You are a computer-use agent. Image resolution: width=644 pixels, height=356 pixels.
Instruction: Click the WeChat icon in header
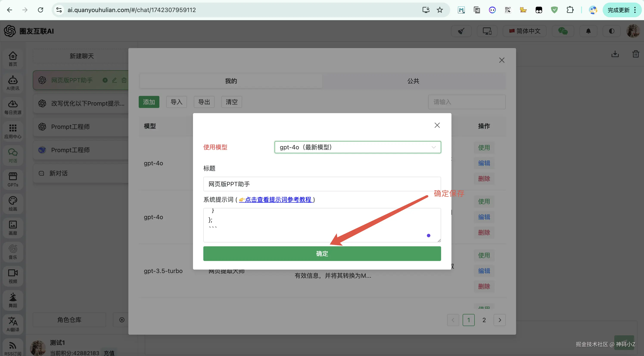(x=563, y=31)
